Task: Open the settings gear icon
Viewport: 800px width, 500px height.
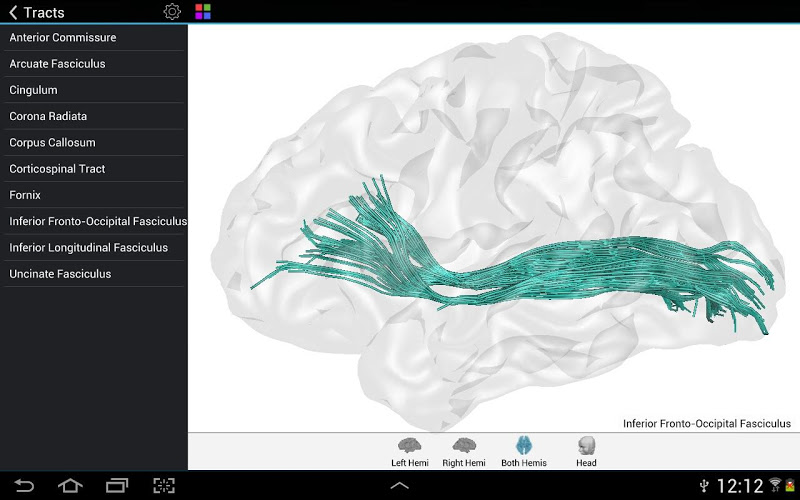Action: pyautogui.click(x=172, y=12)
